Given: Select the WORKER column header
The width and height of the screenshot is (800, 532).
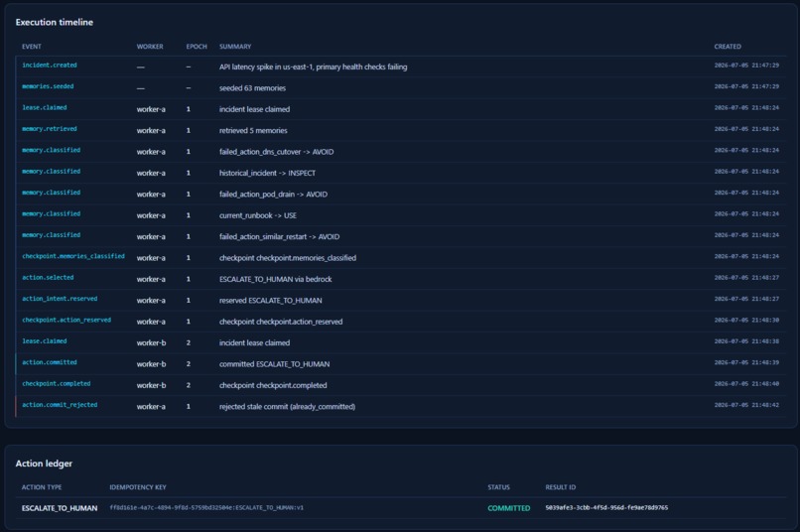Looking at the screenshot, I should tap(150, 47).
